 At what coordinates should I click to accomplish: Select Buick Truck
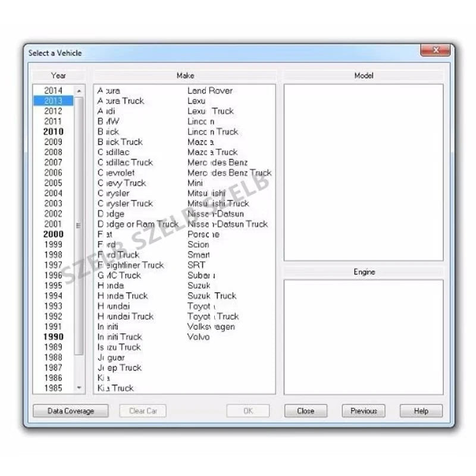pos(120,142)
